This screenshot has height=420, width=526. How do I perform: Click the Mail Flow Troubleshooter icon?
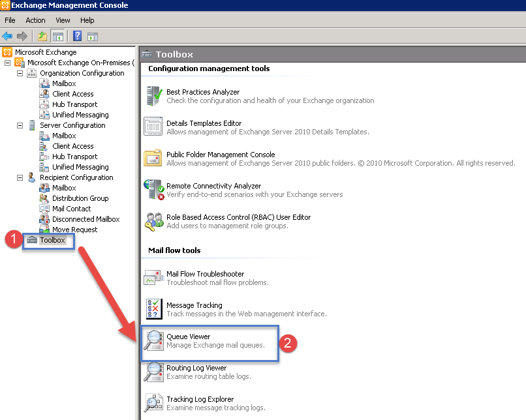pyautogui.click(x=153, y=277)
